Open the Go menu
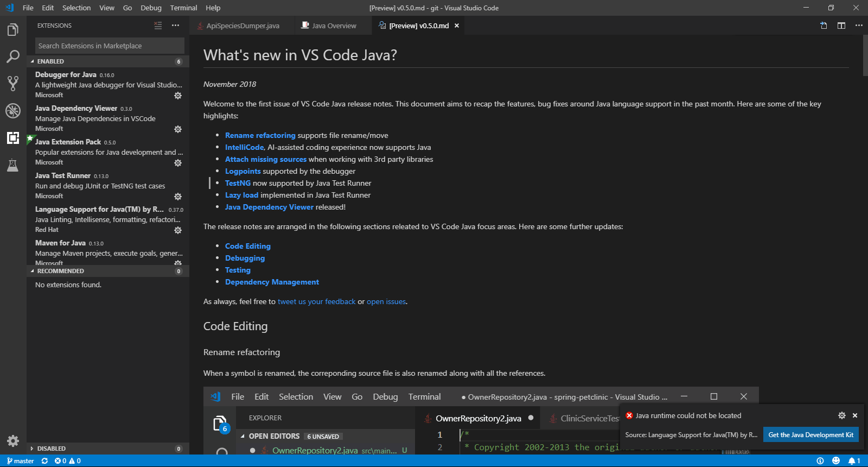 point(127,8)
